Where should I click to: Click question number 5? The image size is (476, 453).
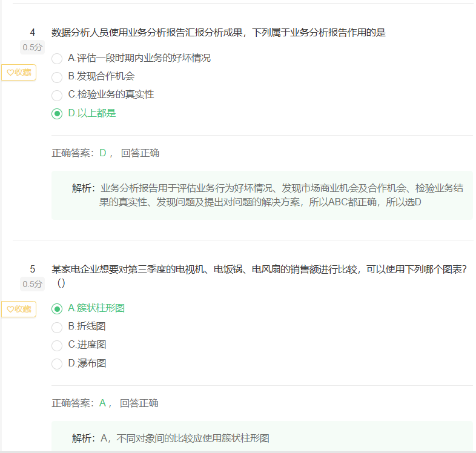pyautogui.click(x=33, y=269)
